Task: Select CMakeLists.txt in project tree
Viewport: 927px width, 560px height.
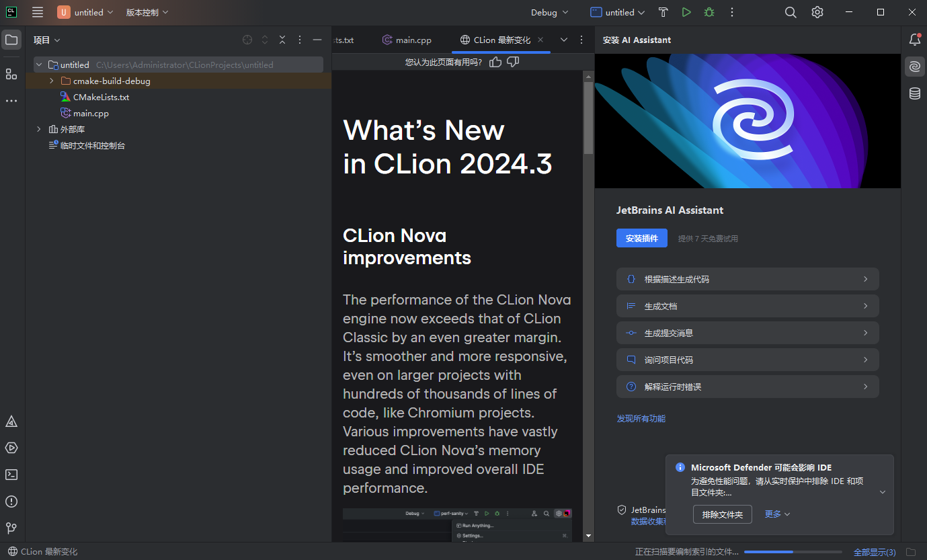Action: pyautogui.click(x=101, y=97)
